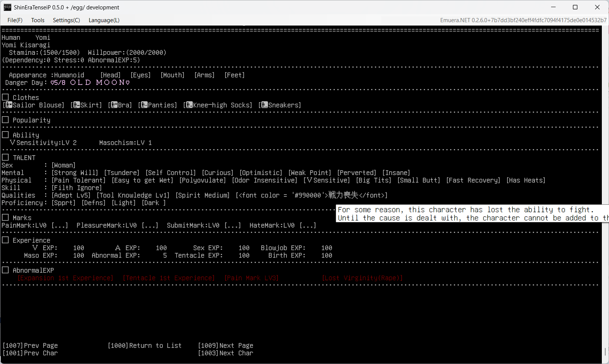Expand the SubmitMark [...] details
Image resolution: width=609 pixels, height=364 pixels.
point(233,225)
